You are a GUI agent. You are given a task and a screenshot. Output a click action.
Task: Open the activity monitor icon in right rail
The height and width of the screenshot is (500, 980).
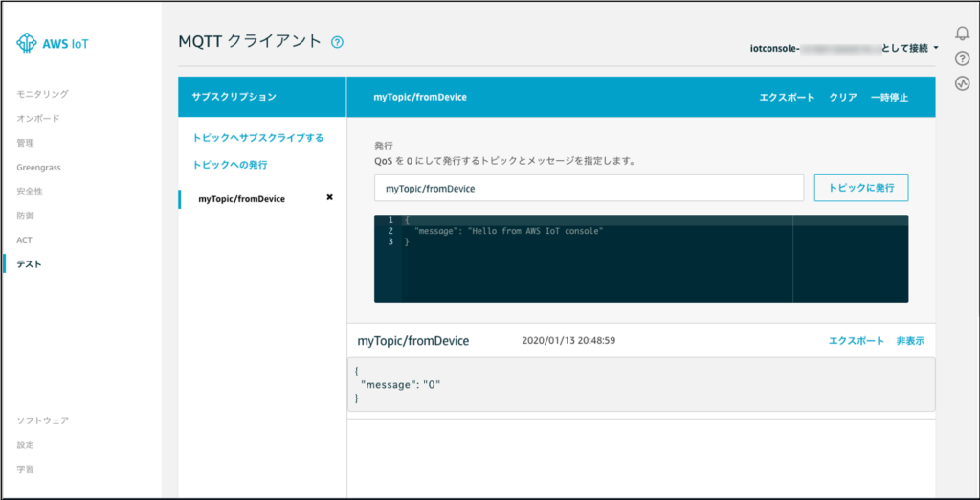tap(963, 83)
